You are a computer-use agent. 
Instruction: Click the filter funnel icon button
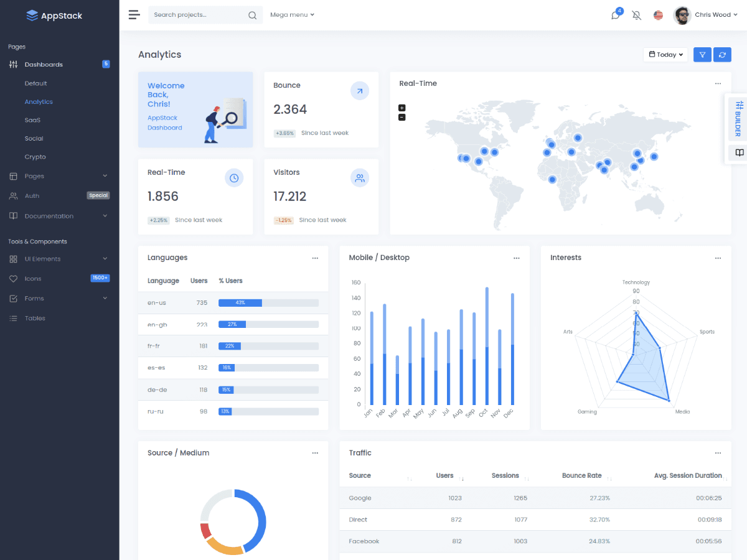click(702, 54)
